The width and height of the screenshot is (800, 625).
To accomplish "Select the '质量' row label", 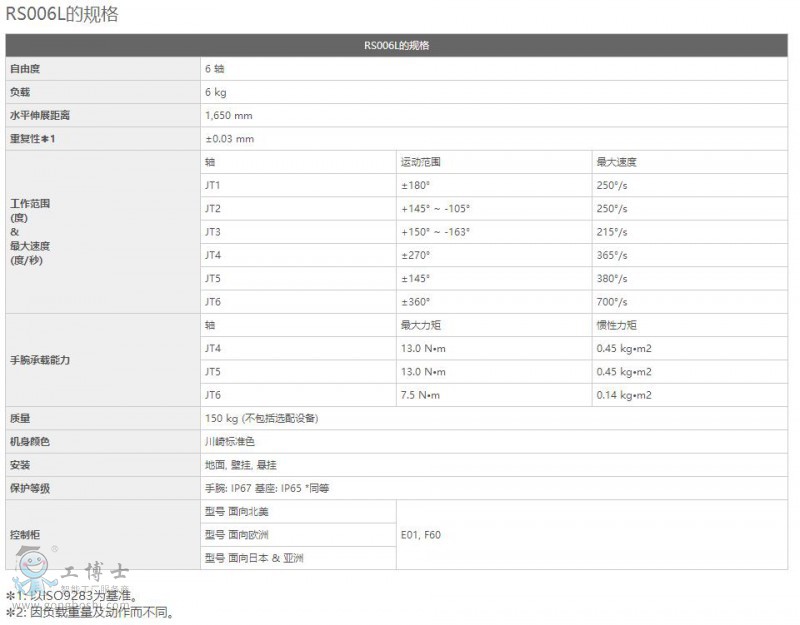I will [x=20, y=418].
